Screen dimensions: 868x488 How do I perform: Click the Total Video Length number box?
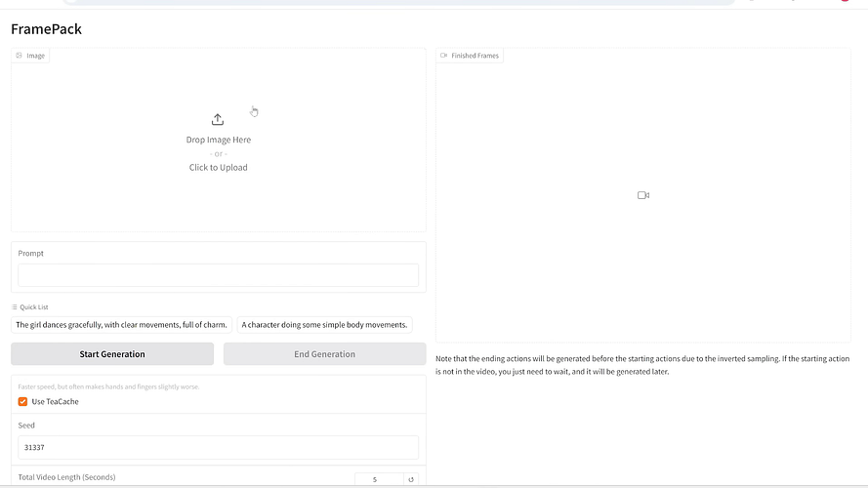pos(379,479)
